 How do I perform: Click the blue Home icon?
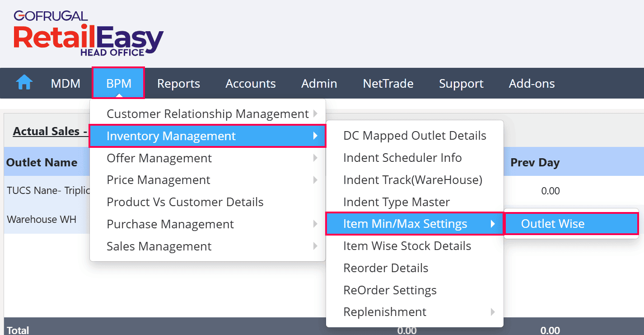pyautogui.click(x=24, y=83)
